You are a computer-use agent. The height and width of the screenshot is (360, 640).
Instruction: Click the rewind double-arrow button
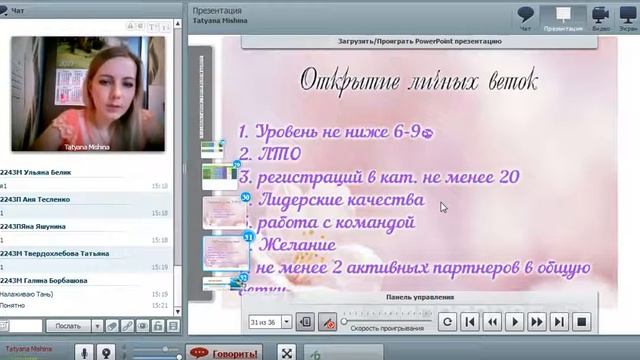(492, 322)
